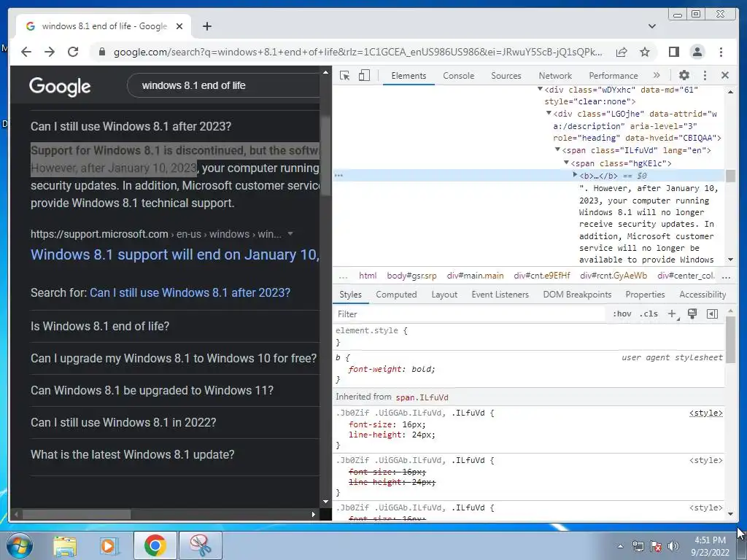747x560 pixels.
Task: Open the Chrome three-dot menu
Action: coord(721,52)
